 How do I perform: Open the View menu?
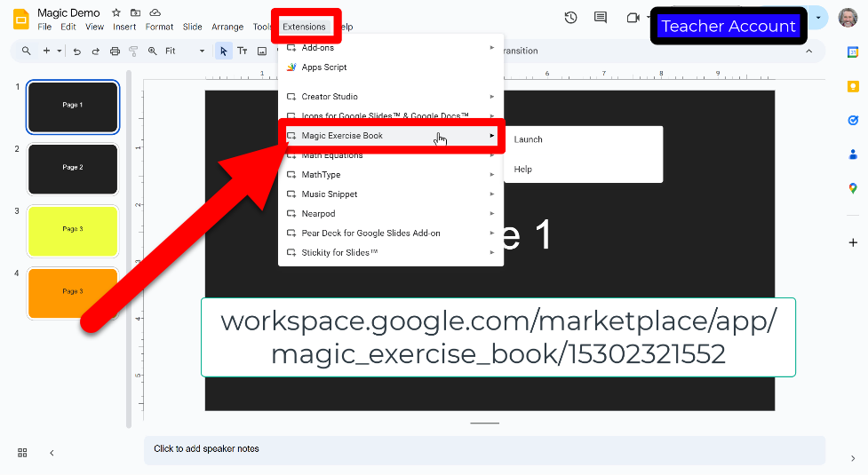tap(94, 27)
